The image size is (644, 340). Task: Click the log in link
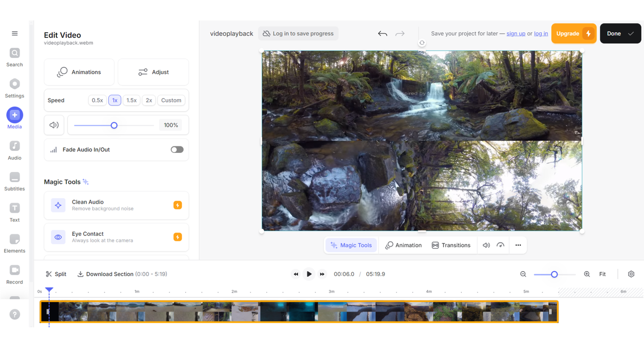(x=541, y=34)
